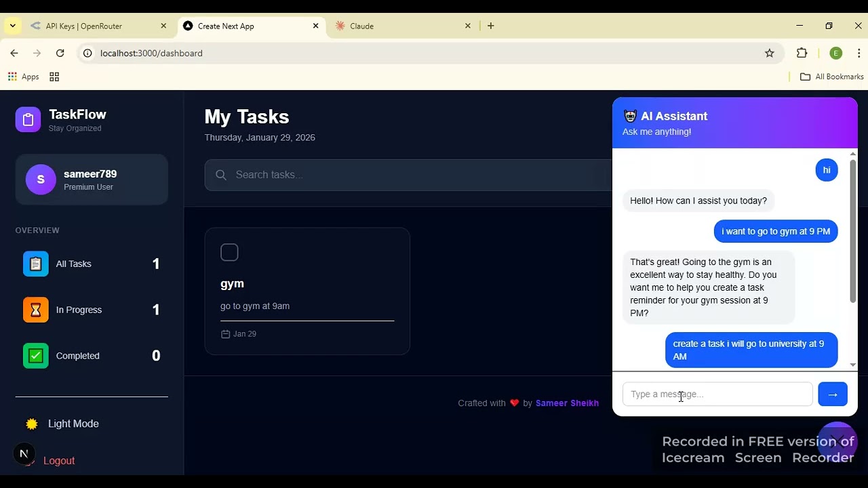Click the search magnifier icon
Image resolution: width=868 pixels, height=488 pixels.
click(221, 175)
